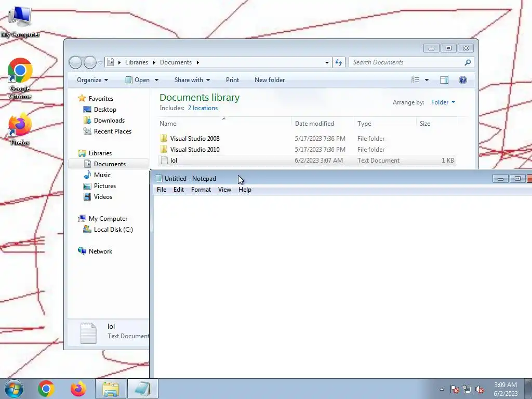The width and height of the screenshot is (532, 399).
Task: Switch to Notepad taskbar button
Action: pos(143,389)
